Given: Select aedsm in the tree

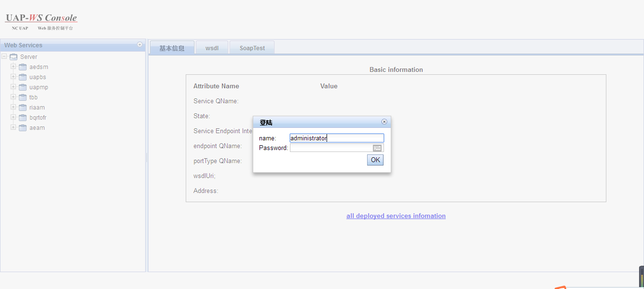Looking at the screenshot, I should (39, 67).
